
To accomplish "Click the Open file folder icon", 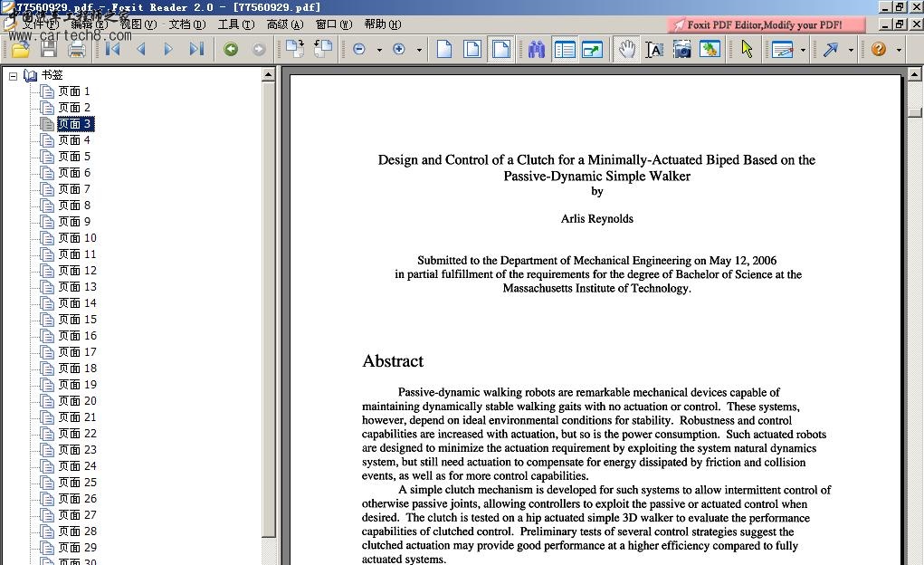I will pos(20,49).
